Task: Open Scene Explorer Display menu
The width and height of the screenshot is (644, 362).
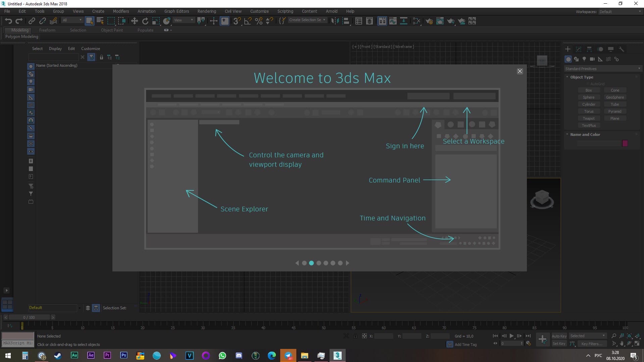Action: point(55,49)
